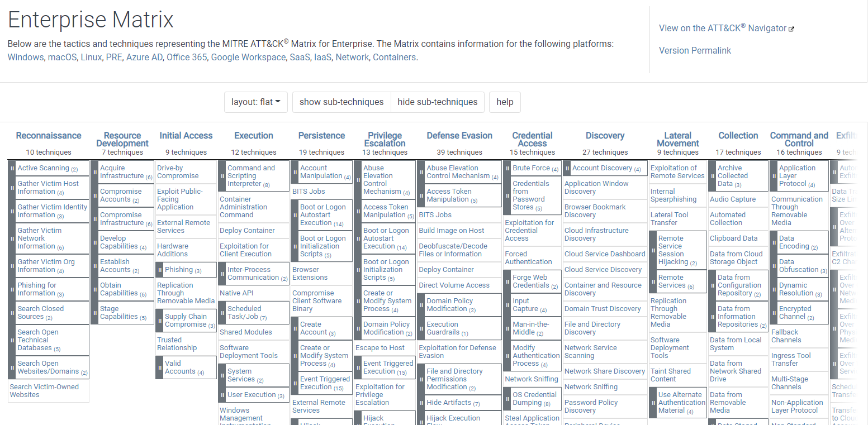Expand handle beside Encrypted Channel
The height and width of the screenshot is (425, 868).
pyautogui.click(x=774, y=313)
